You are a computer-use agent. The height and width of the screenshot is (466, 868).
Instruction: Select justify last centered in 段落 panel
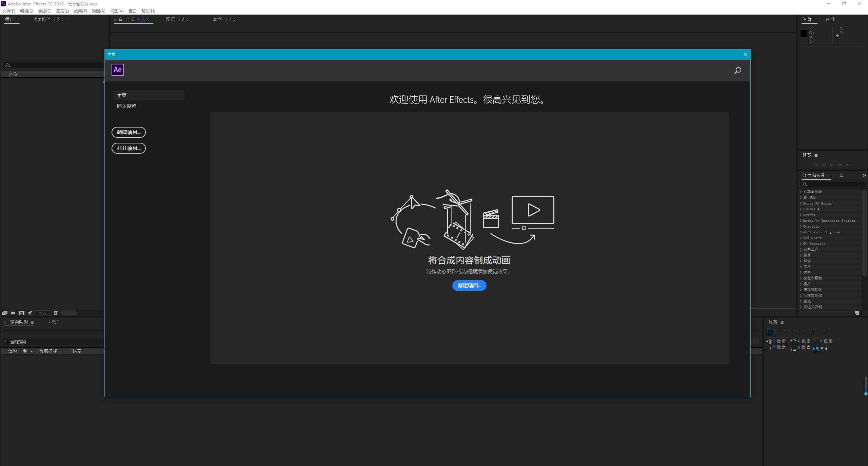[805, 332]
